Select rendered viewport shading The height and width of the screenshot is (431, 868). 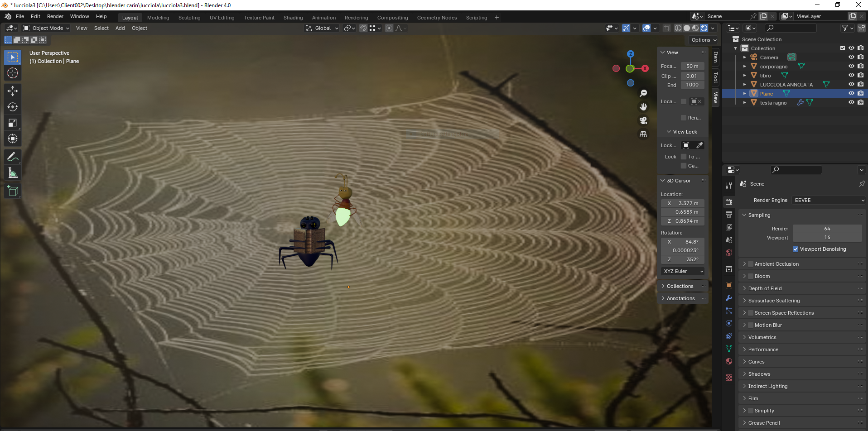704,28
